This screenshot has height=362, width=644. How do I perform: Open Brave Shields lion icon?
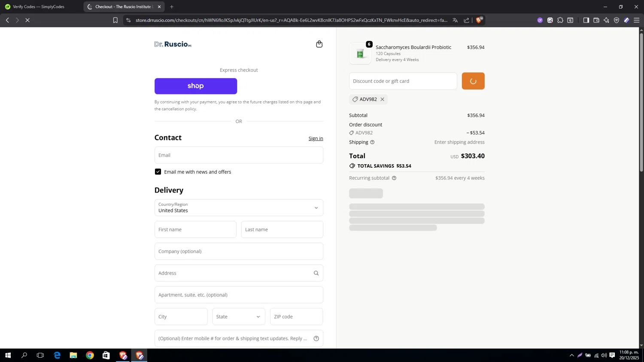(x=479, y=20)
